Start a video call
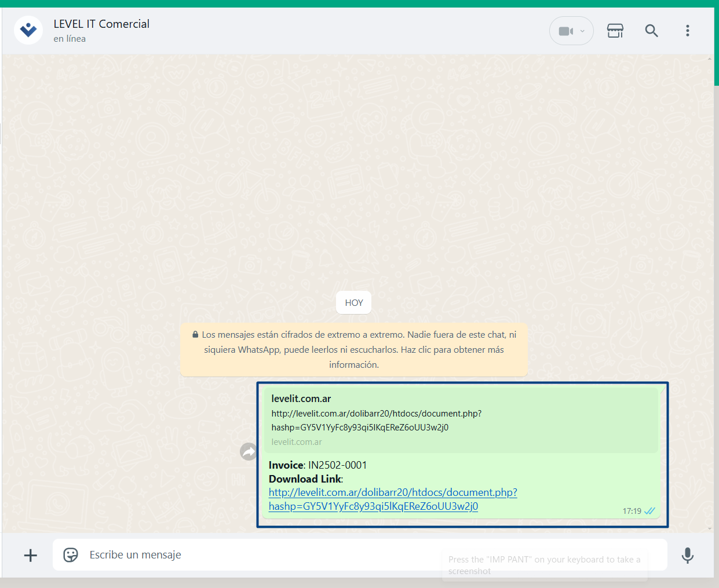This screenshot has width=719, height=588. pos(565,31)
